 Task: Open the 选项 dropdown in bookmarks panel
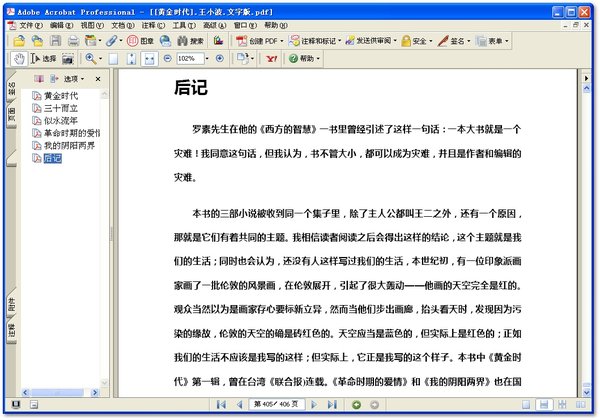point(70,77)
